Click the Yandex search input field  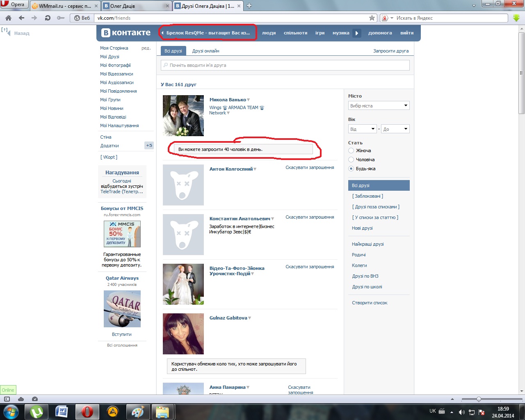click(x=451, y=18)
